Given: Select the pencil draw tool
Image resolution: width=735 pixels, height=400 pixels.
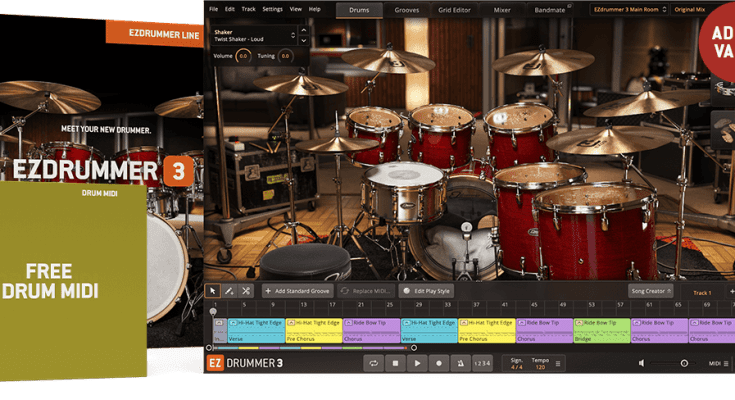Looking at the screenshot, I should pos(230,290).
